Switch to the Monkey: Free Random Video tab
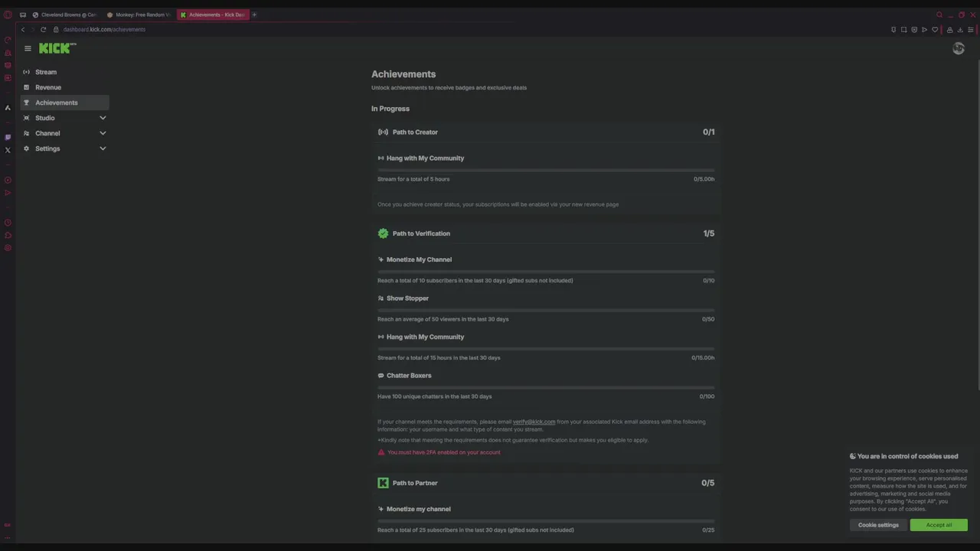Viewport: 980px width, 551px height. [139, 15]
